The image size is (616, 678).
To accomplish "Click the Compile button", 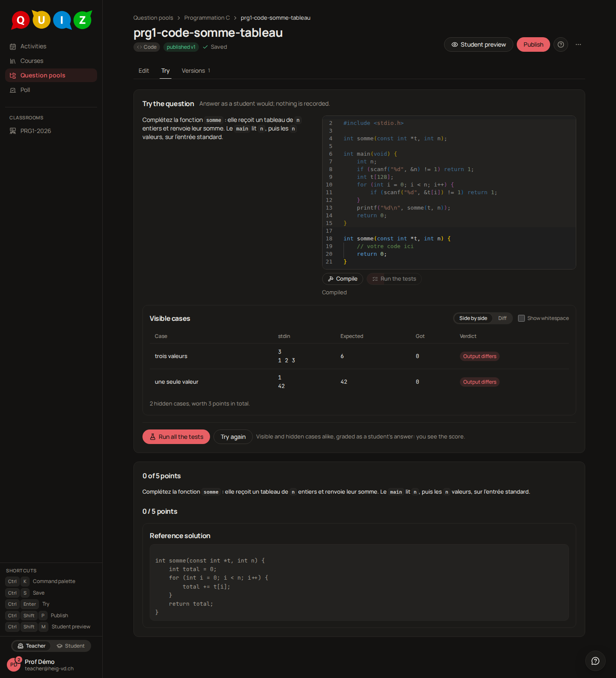I will tap(343, 279).
